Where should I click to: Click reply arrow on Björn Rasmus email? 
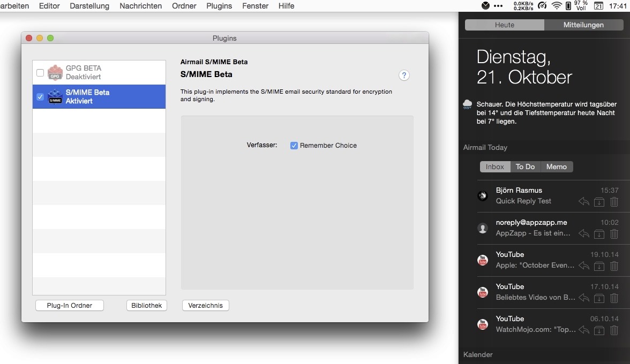point(584,202)
